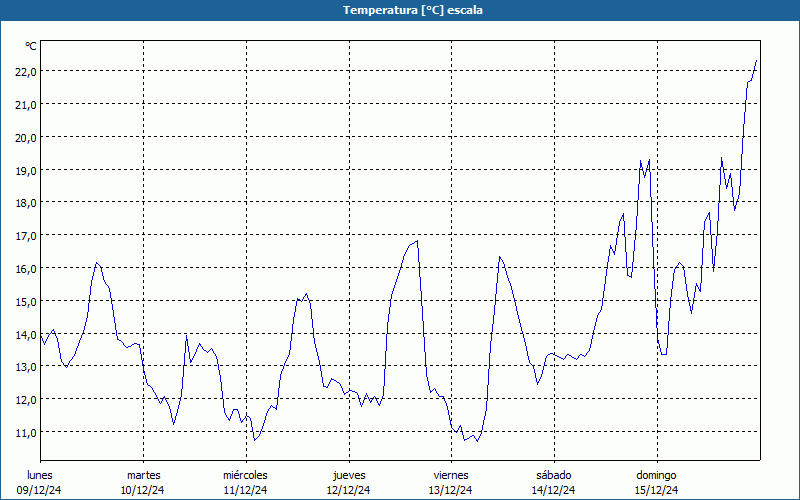
Task: Click the 16,0 axis value
Action: [26, 269]
